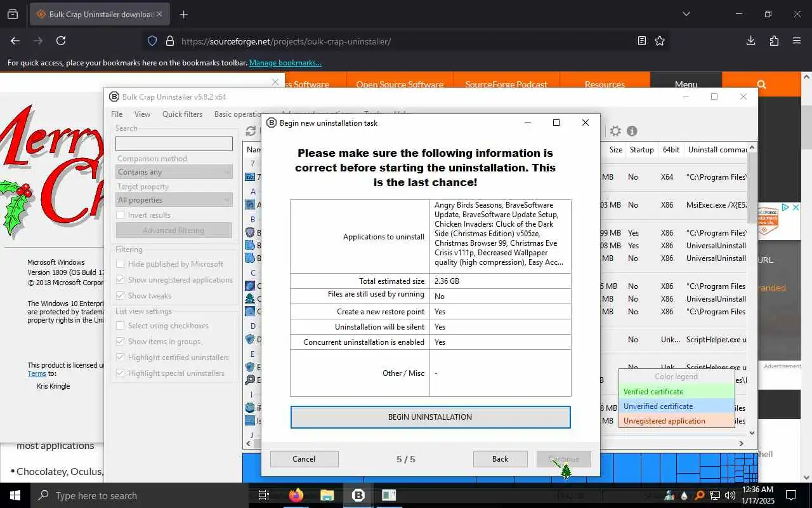
Task: Open the Firefox hamburger application menu
Action: [797, 41]
